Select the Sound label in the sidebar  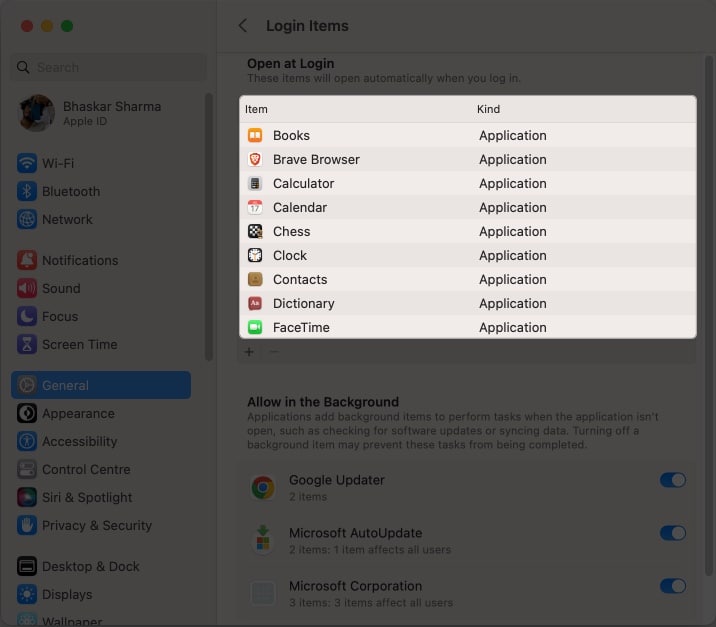pos(61,288)
